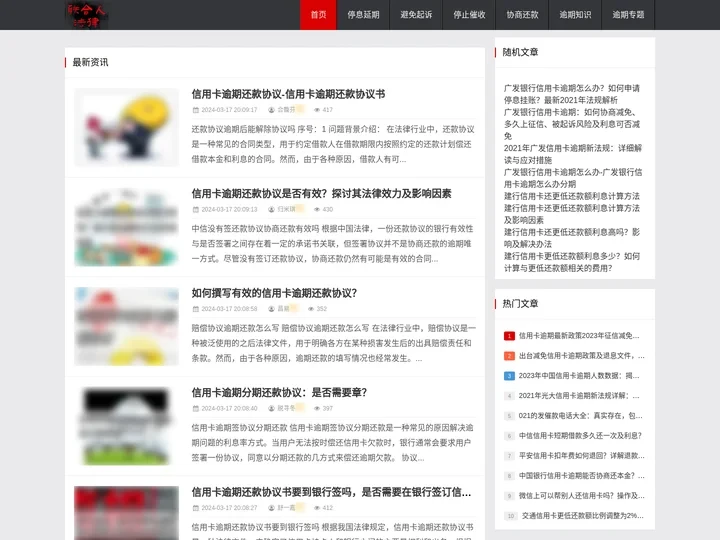Open random article 广发银行信用卡逾期：如何协商减免
This screenshot has height=540, width=720.
pyautogui.click(x=572, y=124)
